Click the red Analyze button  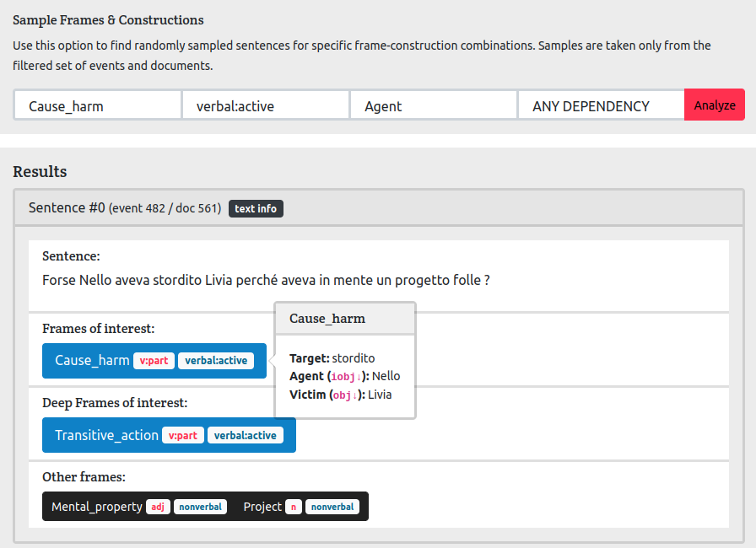click(x=714, y=105)
